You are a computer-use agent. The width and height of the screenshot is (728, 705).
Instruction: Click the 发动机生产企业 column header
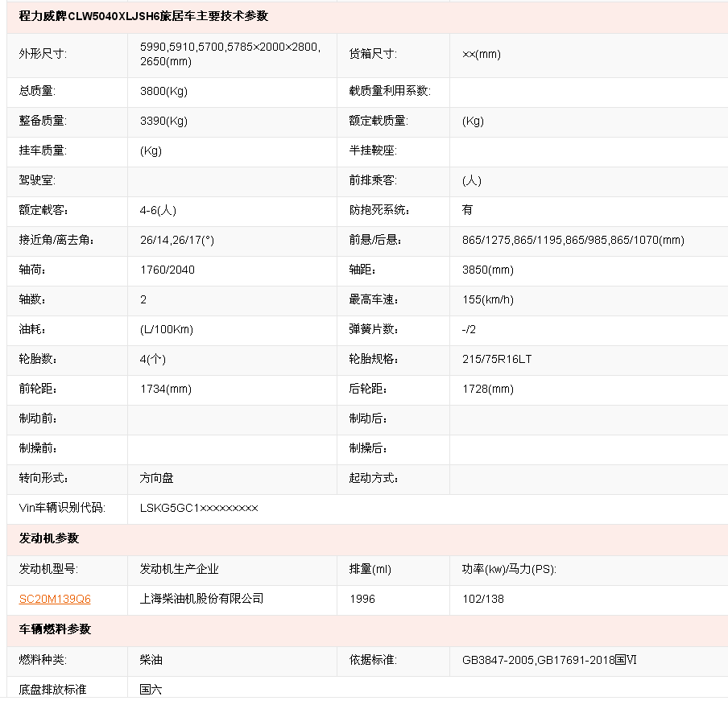[179, 569]
